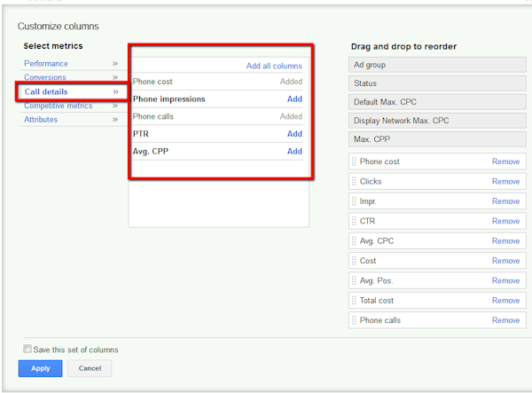
Task: Remove the CTR column
Action: click(506, 221)
